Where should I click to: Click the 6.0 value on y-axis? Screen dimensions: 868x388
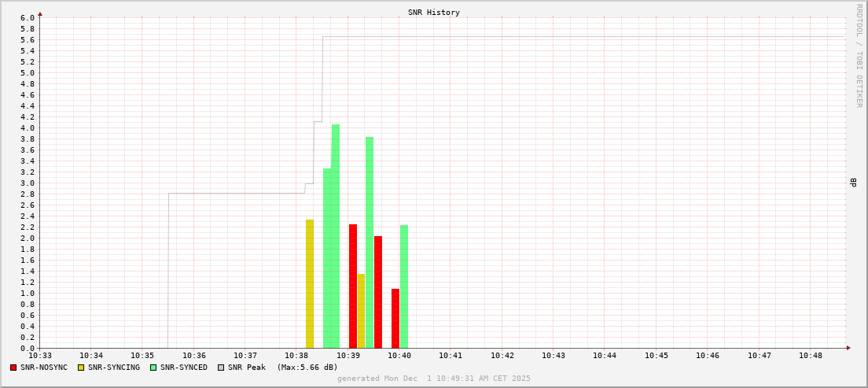coord(28,18)
